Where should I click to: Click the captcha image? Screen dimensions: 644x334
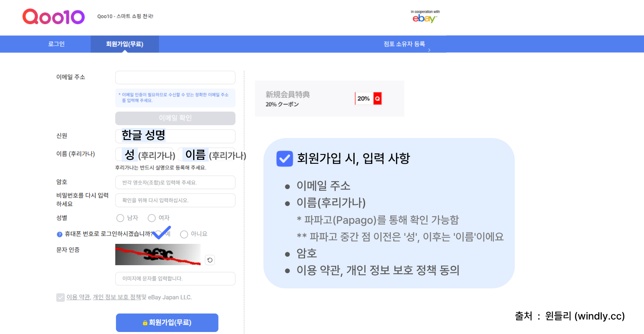158,254
